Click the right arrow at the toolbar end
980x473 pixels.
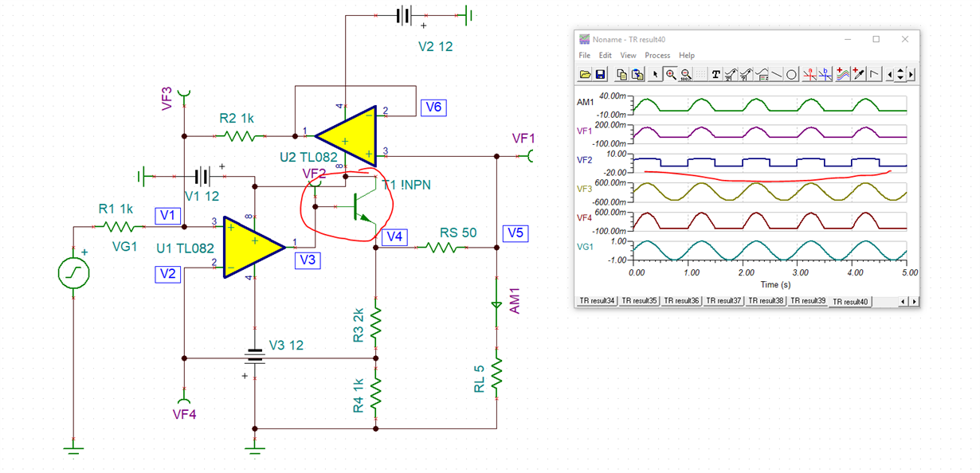pos(911,74)
